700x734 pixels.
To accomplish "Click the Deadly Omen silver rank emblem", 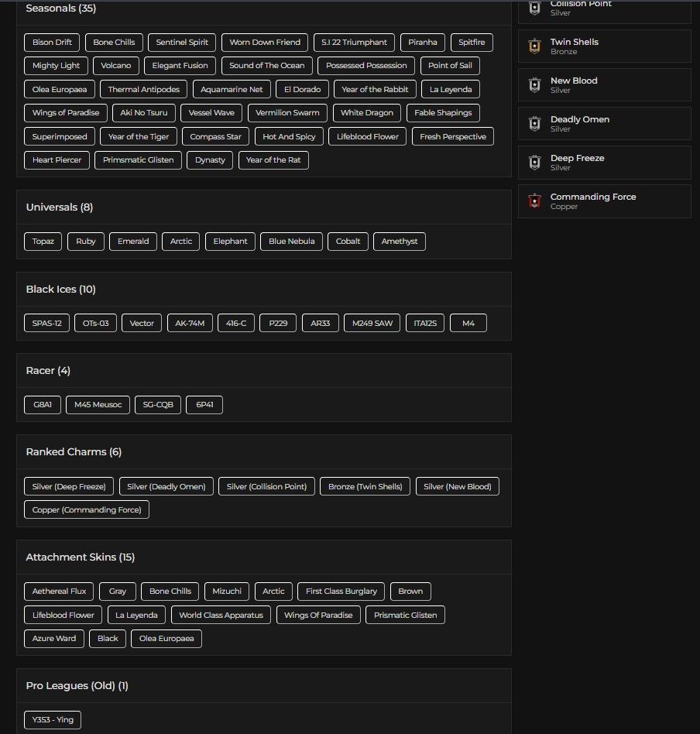I will click(x=535, y=124).
